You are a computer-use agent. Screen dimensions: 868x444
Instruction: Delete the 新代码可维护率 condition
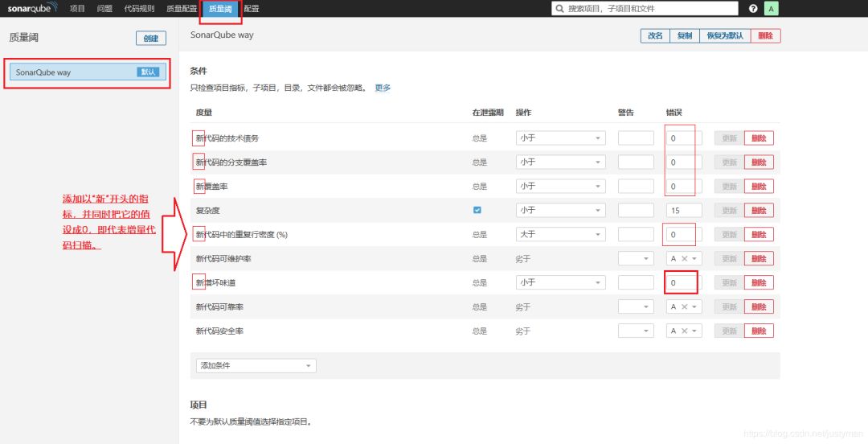point(759,259)
